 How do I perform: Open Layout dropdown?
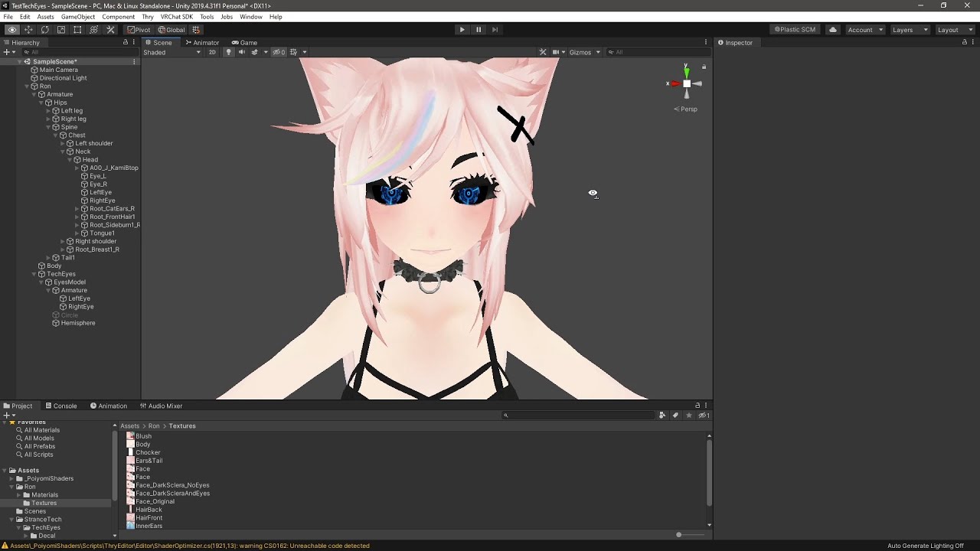click(x=955, y=30)
